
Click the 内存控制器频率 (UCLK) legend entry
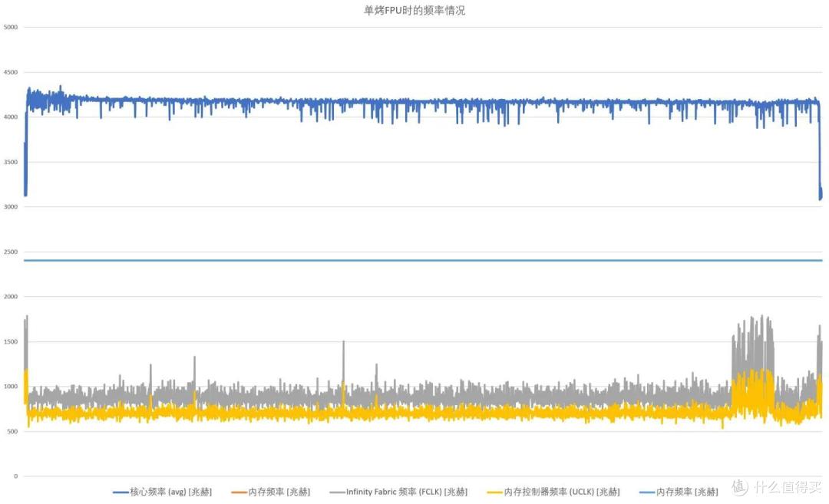[553, 492]
